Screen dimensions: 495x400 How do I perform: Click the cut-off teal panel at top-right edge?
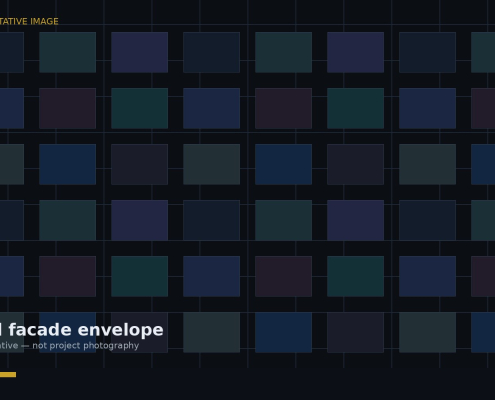483,52
